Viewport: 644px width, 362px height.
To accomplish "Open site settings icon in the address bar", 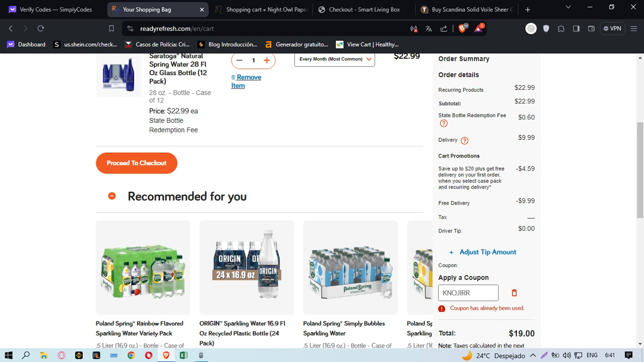I will pos(130,28).
